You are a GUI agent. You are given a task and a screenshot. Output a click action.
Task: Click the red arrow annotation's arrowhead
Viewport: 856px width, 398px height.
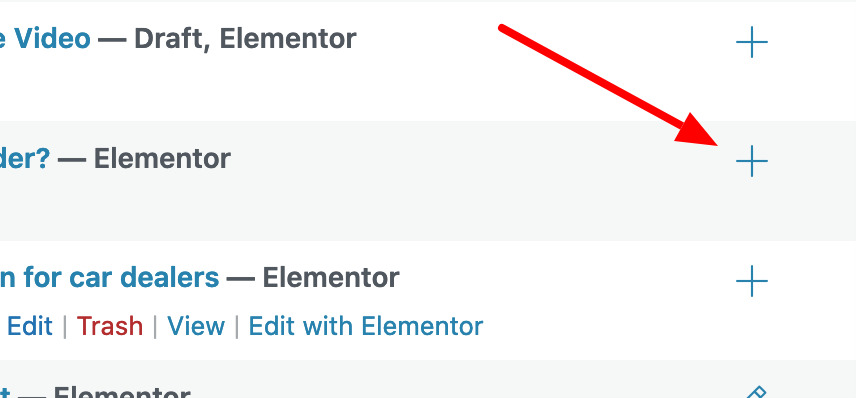[697, 130]
